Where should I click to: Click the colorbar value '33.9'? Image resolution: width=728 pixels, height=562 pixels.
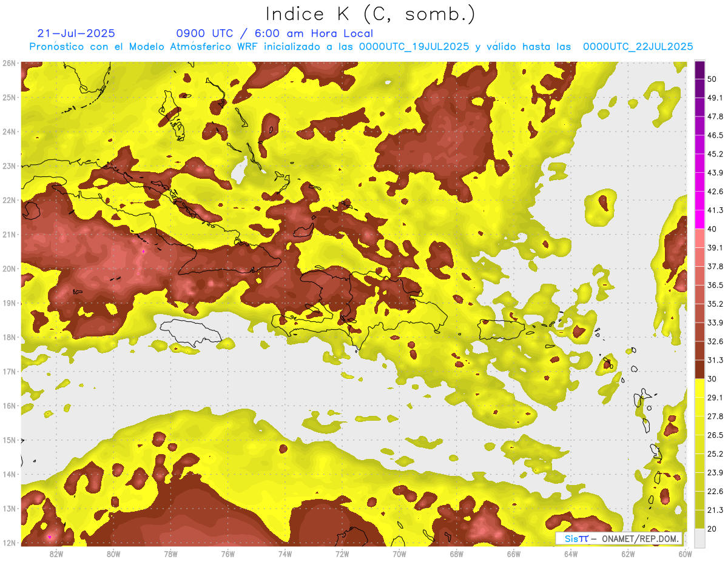coord(715,323)
